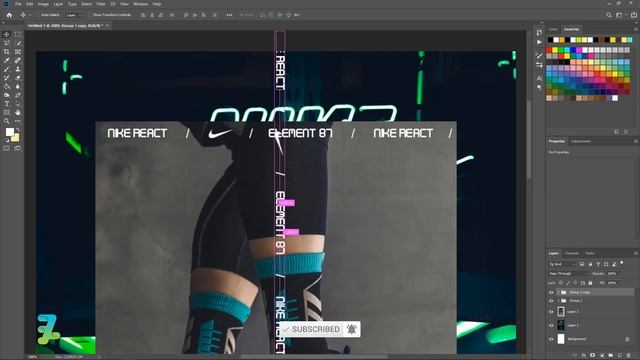Select the Eraser tool

(x=18, y=78)
